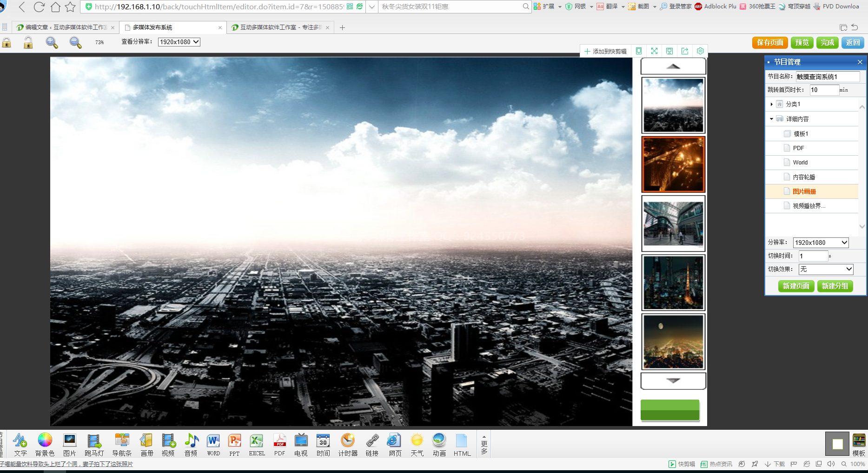Click the open padlock unlock icon

[x=28, y=43]
